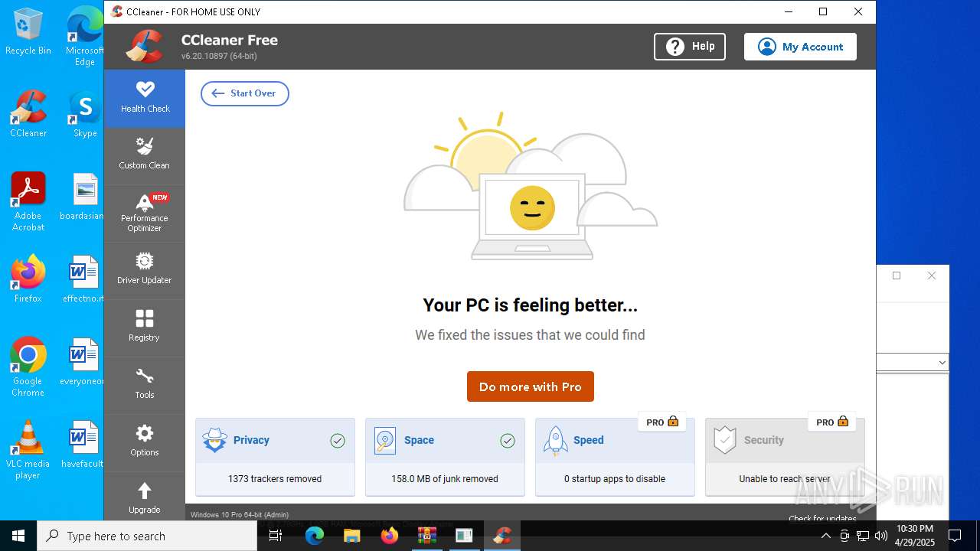Screen dimensions: 980x551
Task: Open the Firefox desktop shortcut
Action: (28, 279)
